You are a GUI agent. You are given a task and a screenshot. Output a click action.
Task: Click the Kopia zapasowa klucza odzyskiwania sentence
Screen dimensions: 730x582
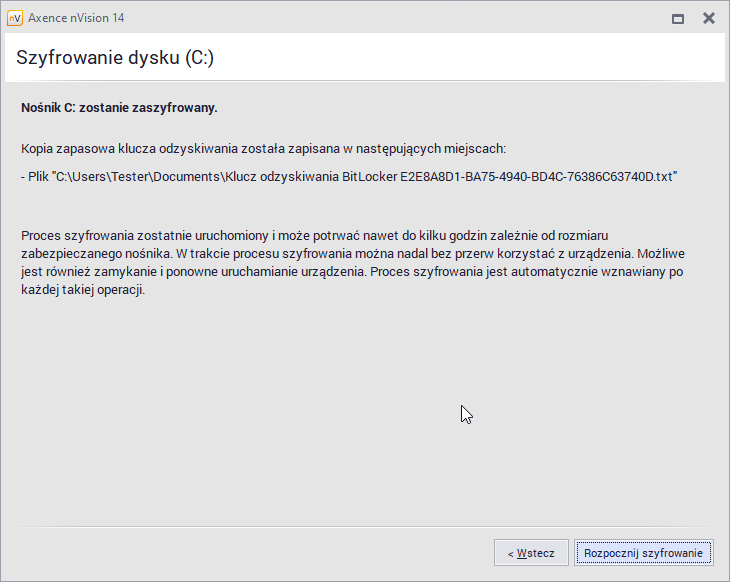[x=264, y=149]
